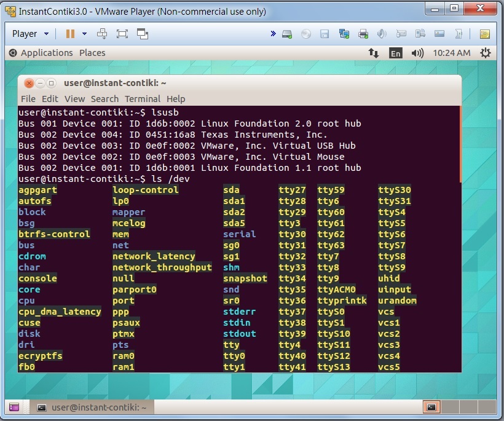This screenshot has height=421, width=504.
Task: Maximize the terminal window
Action: point(51,84)
